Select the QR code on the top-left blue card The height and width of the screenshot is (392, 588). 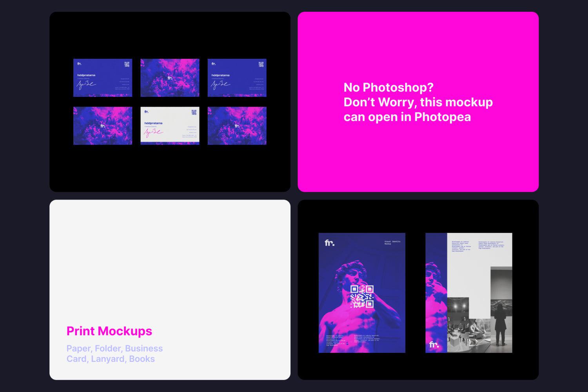[x=127, y=65]
